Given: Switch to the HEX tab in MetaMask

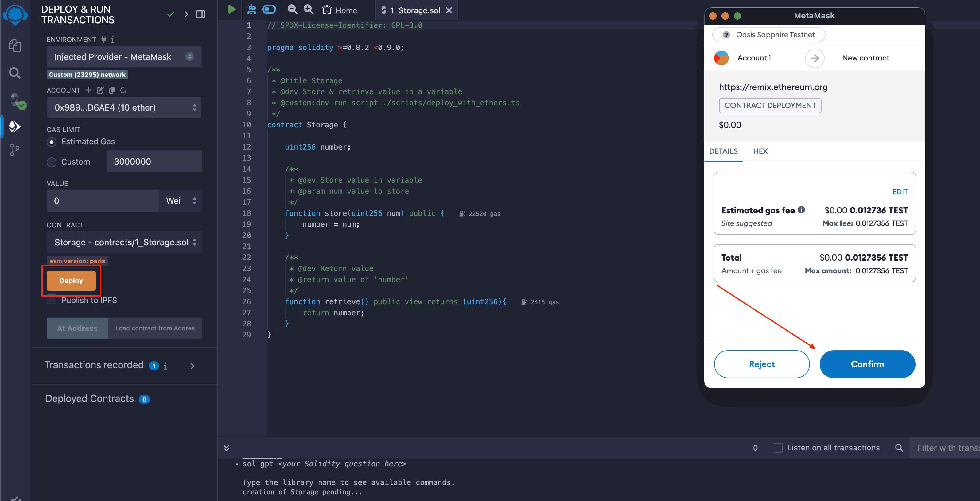Looking at the screenshot, I should (760, 151).
